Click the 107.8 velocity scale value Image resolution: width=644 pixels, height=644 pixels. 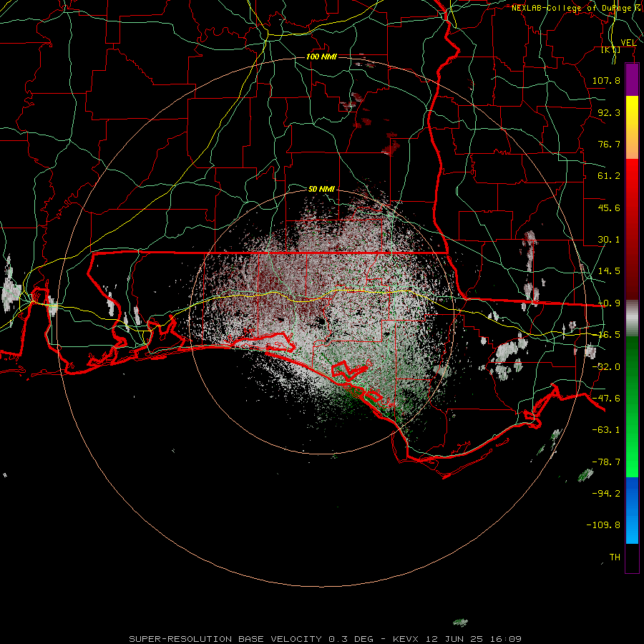[x=606, y=80]
